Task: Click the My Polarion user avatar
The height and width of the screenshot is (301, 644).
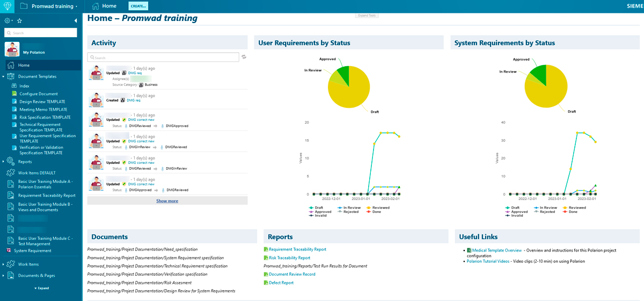Action: [x=12, y=49]
